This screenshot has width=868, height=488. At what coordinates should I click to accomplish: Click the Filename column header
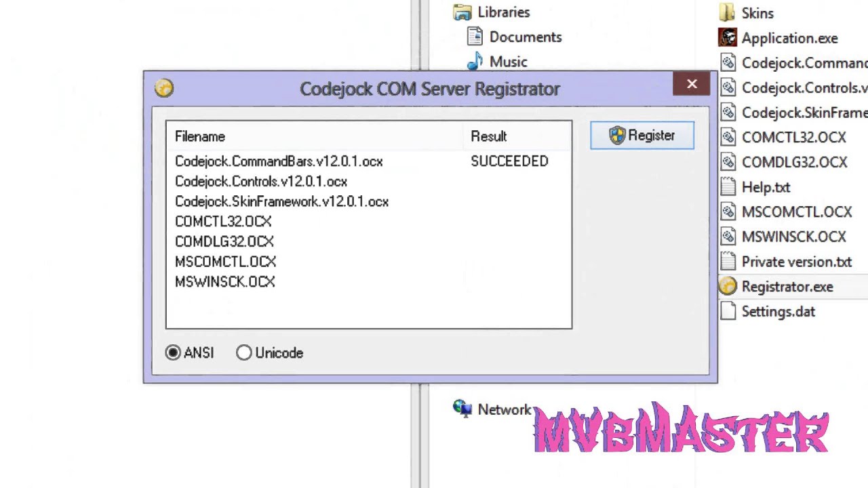click(x=316, y=136)
